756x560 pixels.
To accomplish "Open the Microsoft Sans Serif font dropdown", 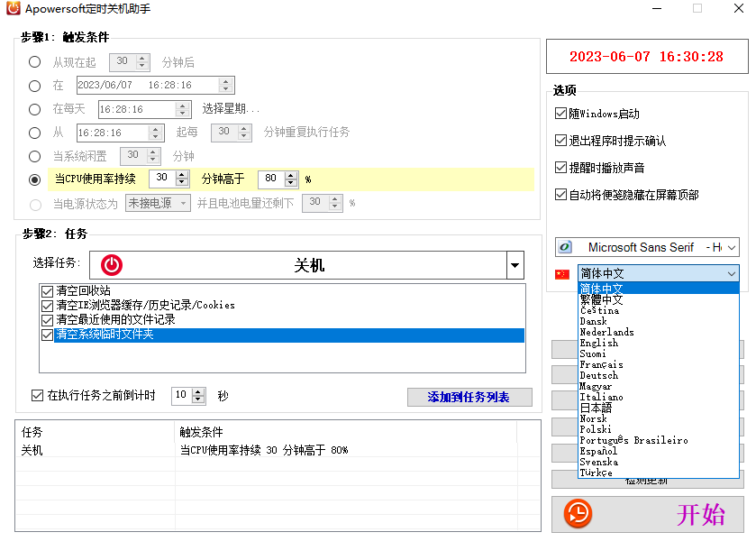I will (x=732, y=247).
